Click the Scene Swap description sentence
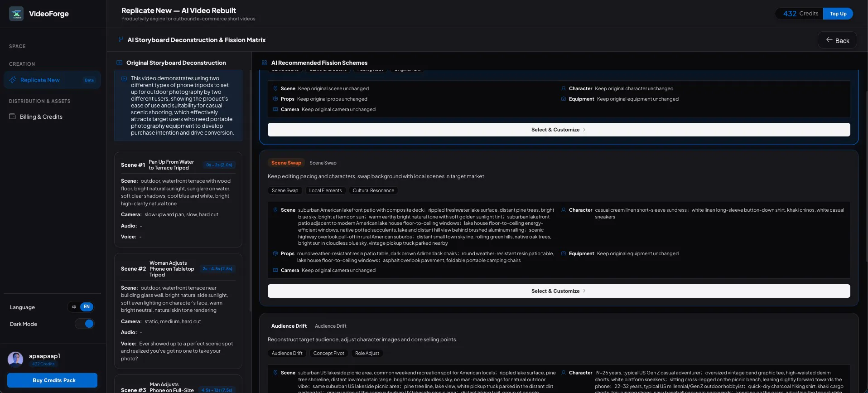The width and height of the screenshot is (868, 393). point(376,176)
